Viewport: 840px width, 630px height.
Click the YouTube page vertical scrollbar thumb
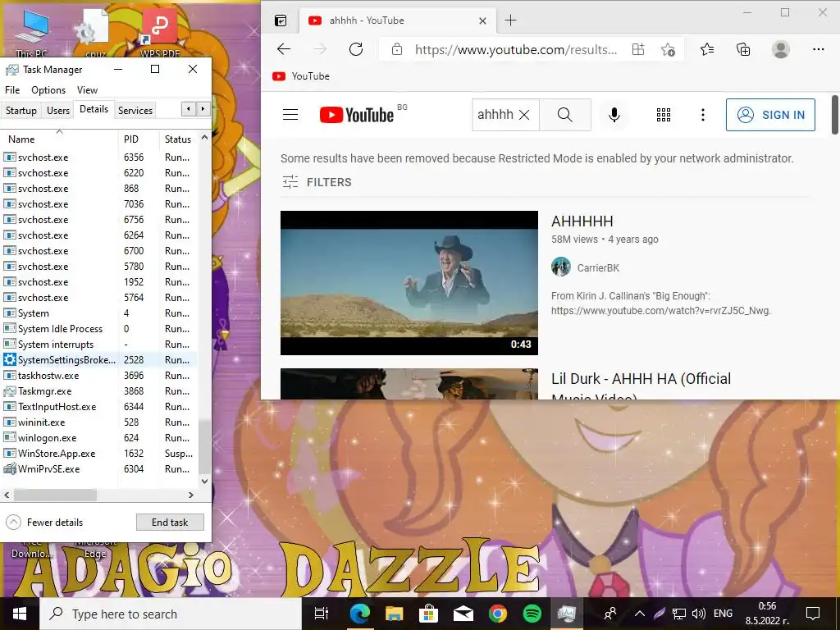[x=834, y=115]
